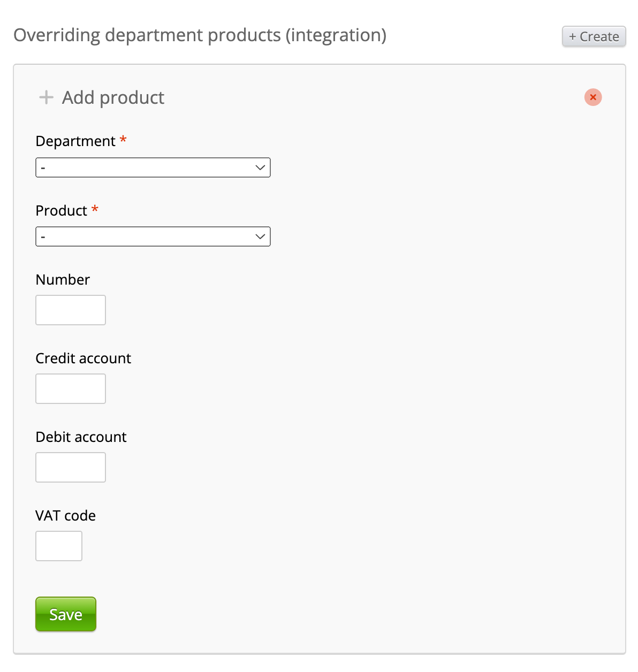Expand the Product select box
The width and height of the screenshot is (638, 672).
153,236
